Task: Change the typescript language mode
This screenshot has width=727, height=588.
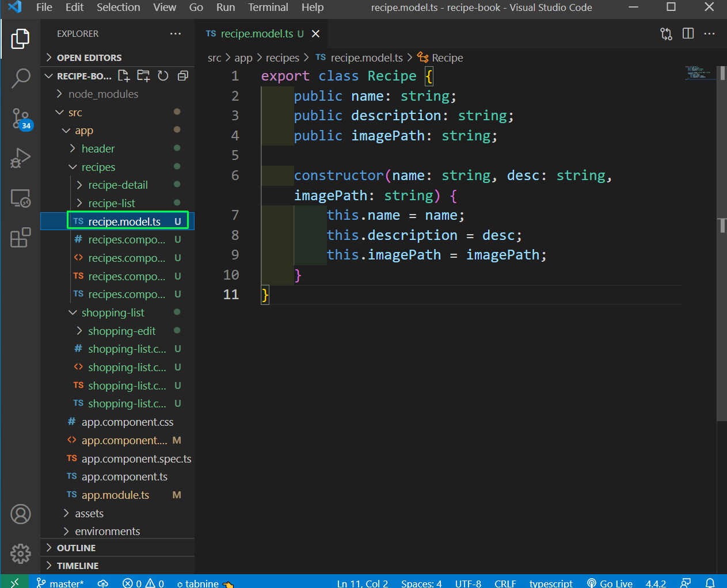Action: click(x=551, y=583)
